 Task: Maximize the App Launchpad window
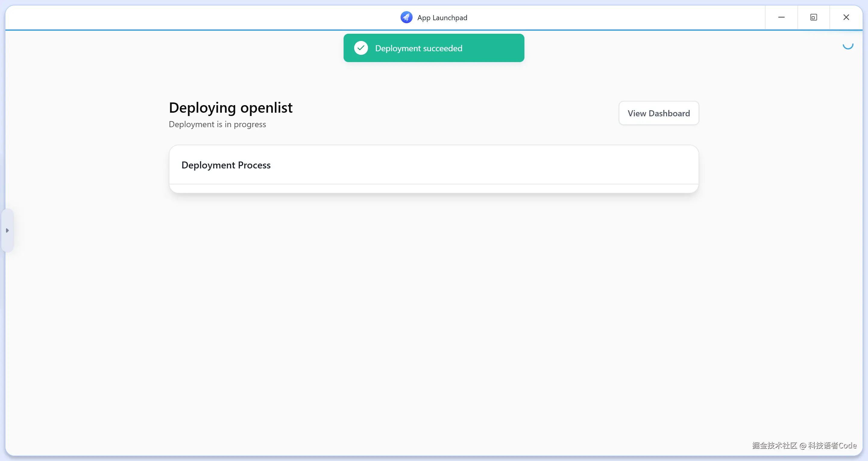[x=813, y=17]
